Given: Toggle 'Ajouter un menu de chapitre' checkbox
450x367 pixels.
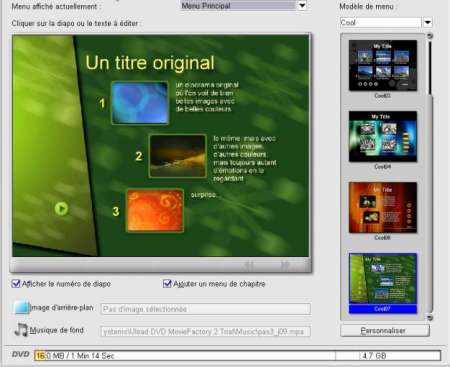Looking at the screenshot, I should click(x=167, y=284).
